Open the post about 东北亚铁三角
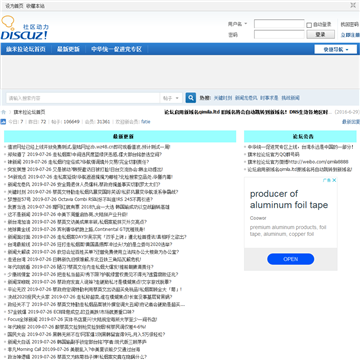The height and width of the screenshot is (360, 360). [x=74, y=259]
